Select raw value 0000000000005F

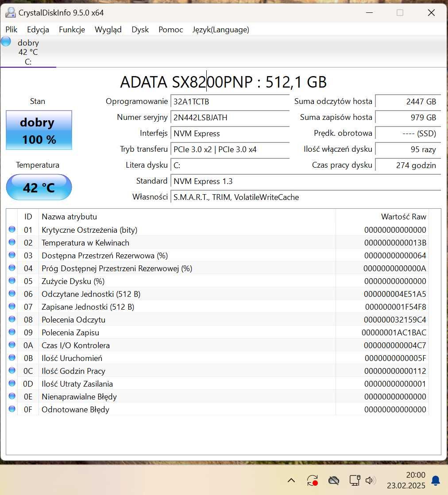tap(395, 358)
